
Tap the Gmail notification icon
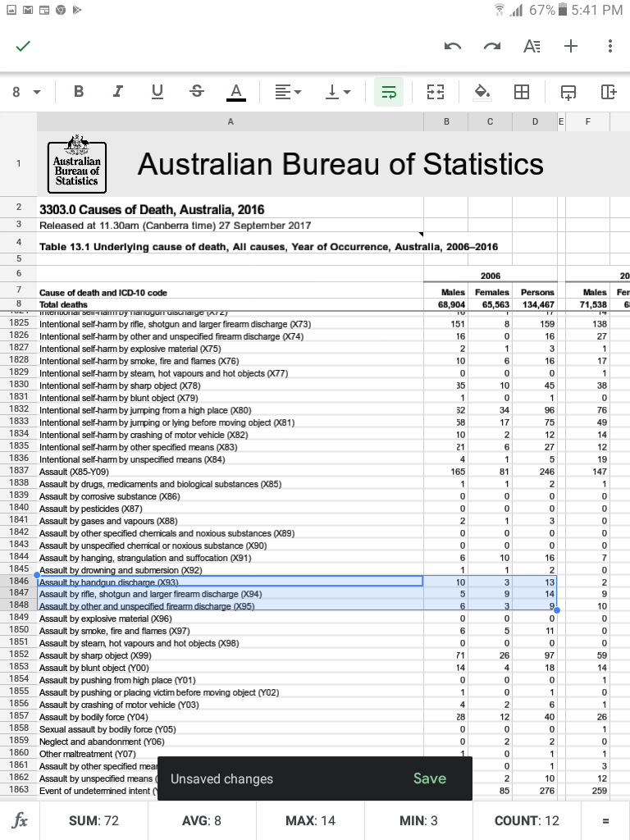(28, 10)
